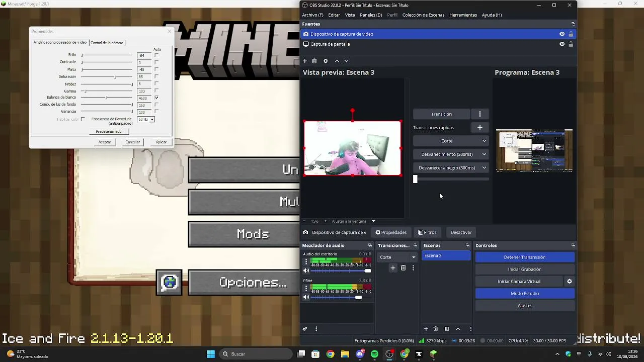Open Spotify from the taskbar
The height and width of the screenshot is (362, 644).
[x=375, y=354]
